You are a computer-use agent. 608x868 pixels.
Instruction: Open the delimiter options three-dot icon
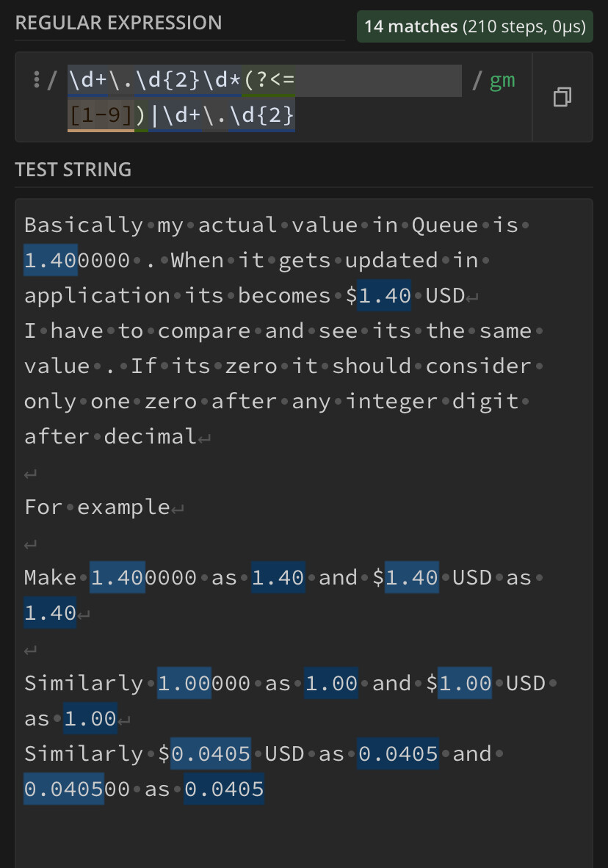click(x=37, y=80)
